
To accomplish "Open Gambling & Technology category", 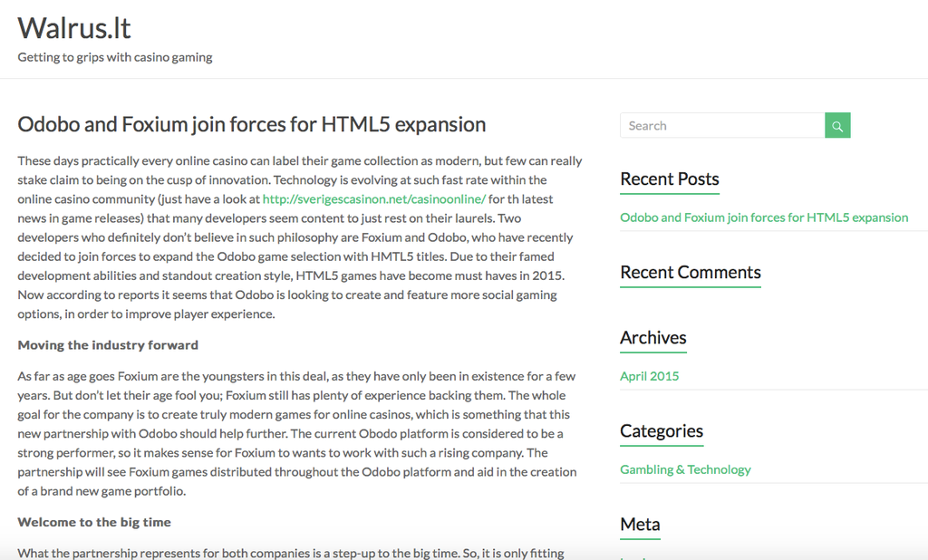I will point(685,469).
